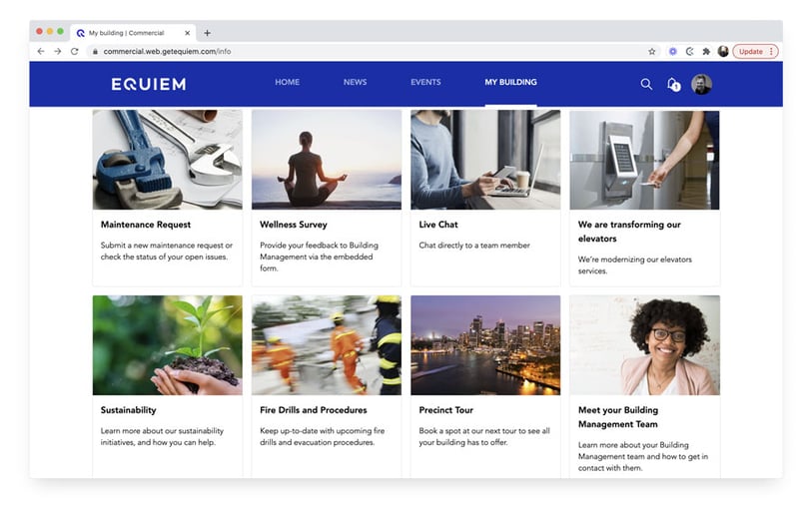Open the site search magnifier icon
The width and height of the screenshot is (812, 517).
coord(646,84)
